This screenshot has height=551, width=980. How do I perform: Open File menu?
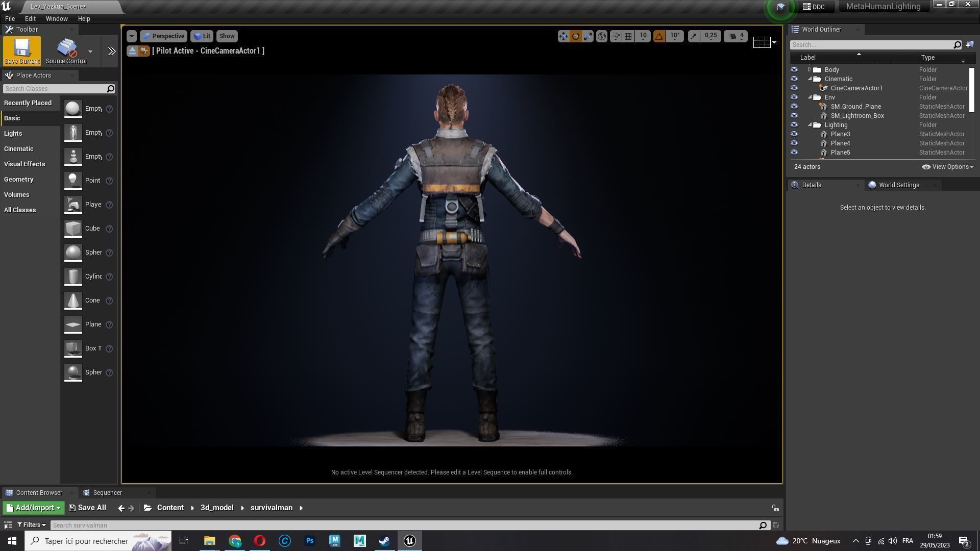(x=10, y=18)
